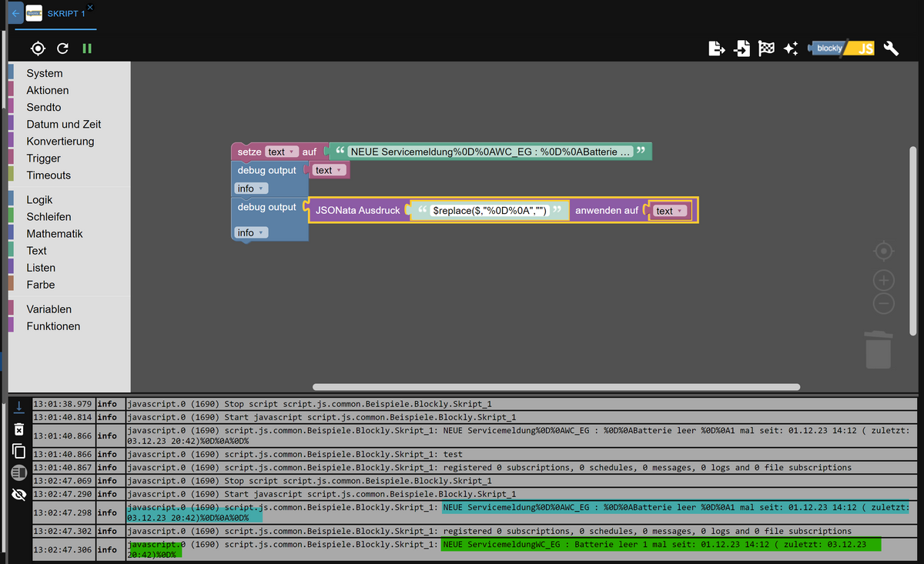Click the back arrow beside the Skript 1 tab
Image resolution: width=924 pixels, height=564 pixels.
(x=15, y=14)
